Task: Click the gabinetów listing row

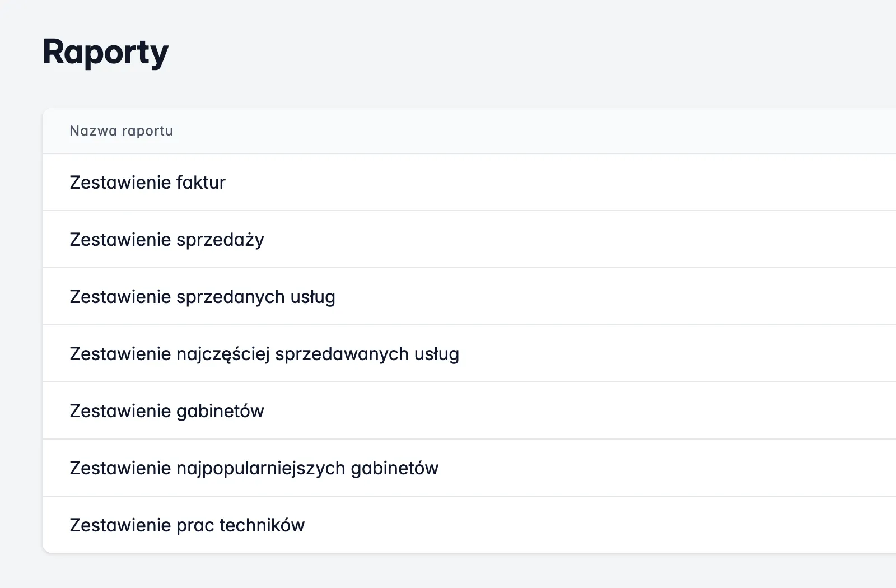Action: [166, 411]
